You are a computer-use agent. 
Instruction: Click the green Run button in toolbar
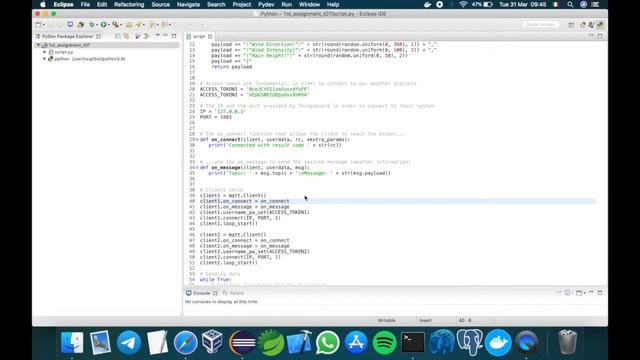[104, 24]
